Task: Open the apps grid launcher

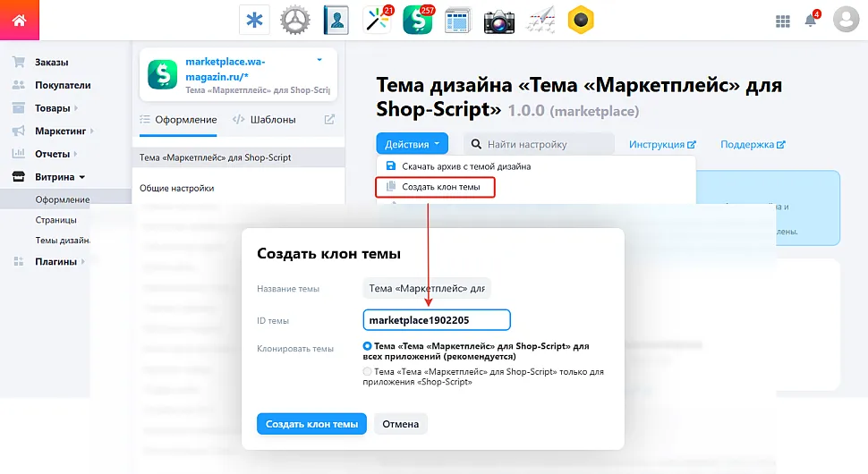Action: coord(783,21)
